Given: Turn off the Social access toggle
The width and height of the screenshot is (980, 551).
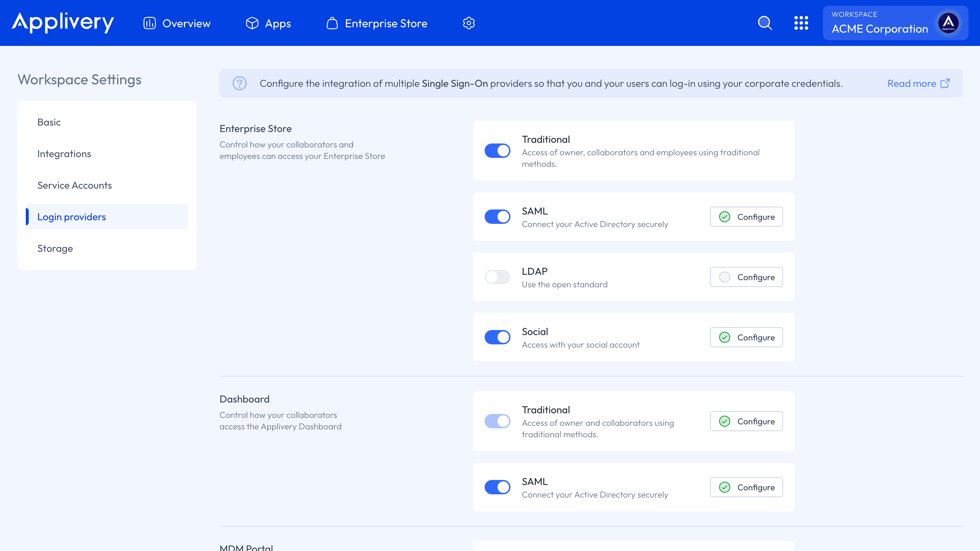Looking at the screenshot, I should (x=497, y=337).
